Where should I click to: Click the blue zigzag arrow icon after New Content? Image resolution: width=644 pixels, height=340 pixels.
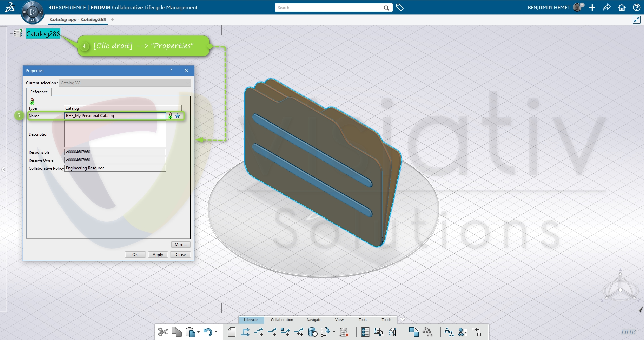tap(245, 332)
